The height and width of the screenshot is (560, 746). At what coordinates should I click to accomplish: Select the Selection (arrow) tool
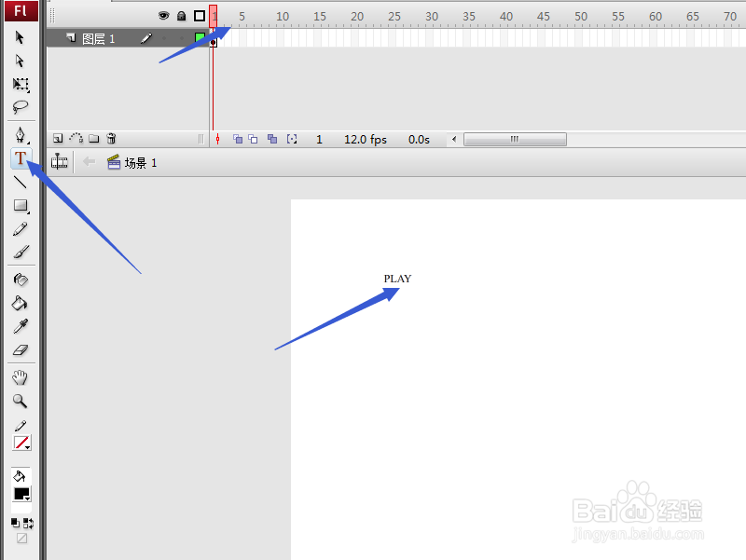(21, 37)
